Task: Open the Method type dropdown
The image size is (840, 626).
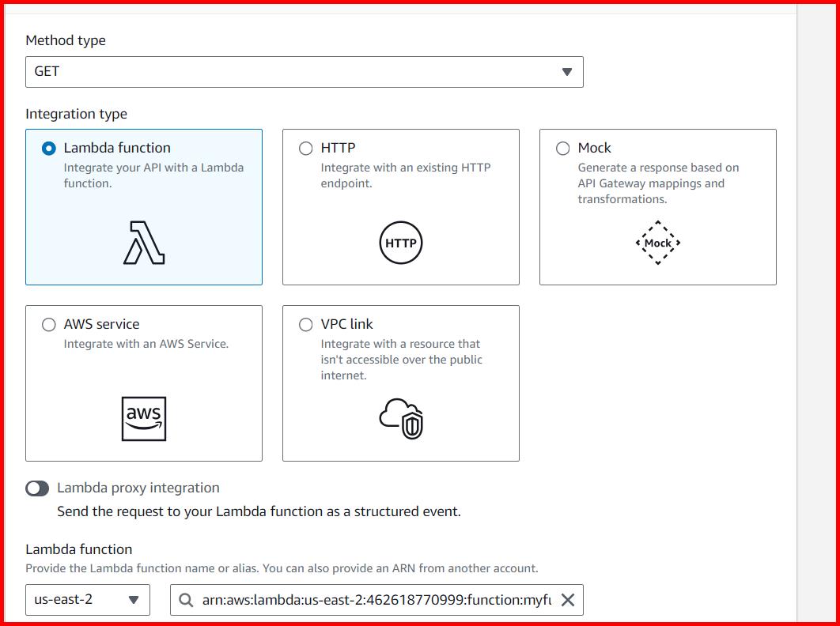Action: [304, 71]
